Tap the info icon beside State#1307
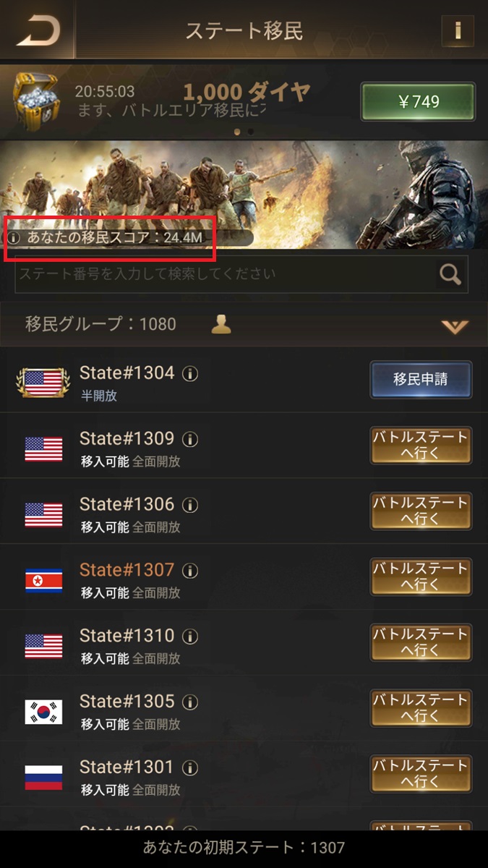Viewport: 488px width, 868px height. (190, 571)
